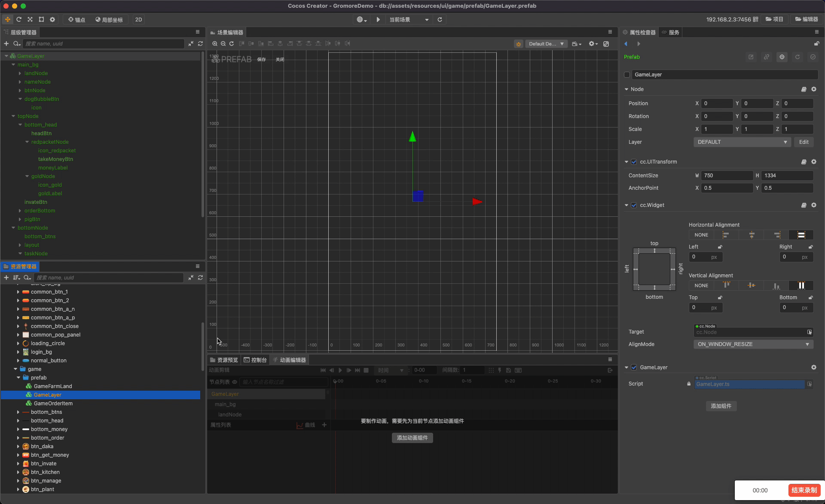Select the Scale transform tool
The height and width of the screenshot is (504, 825).
tap(30, 19)
